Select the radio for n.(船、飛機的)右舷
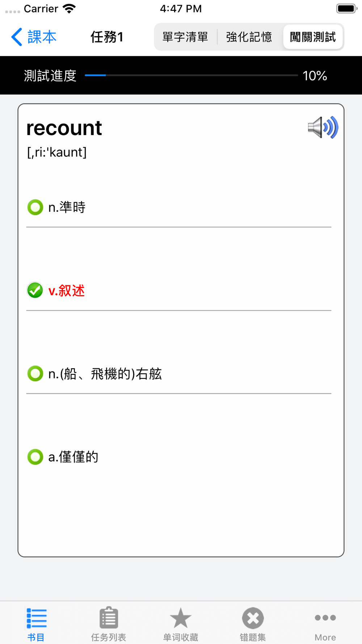The image size is (362, 644). pos(35,373)
